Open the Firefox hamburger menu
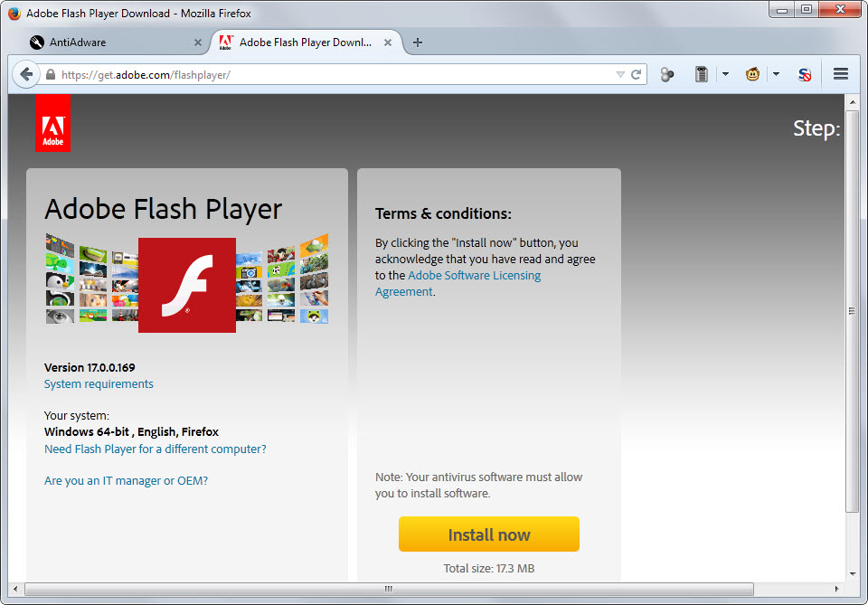 coord(841,73)
